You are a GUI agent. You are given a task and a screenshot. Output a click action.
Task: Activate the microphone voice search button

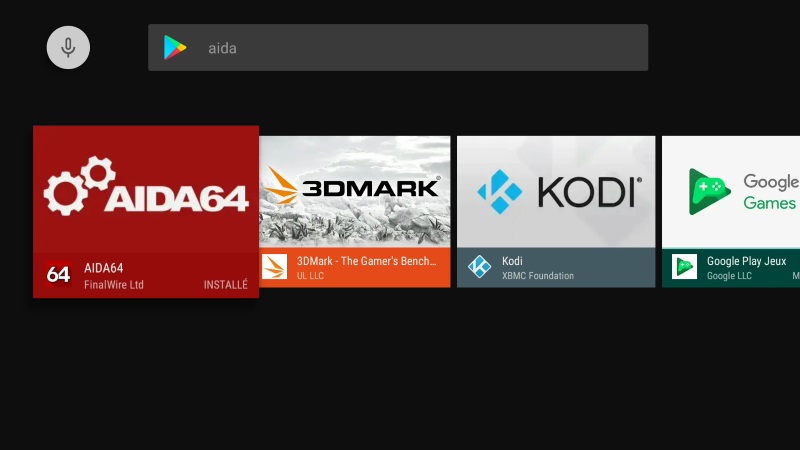tap(68, 47)
